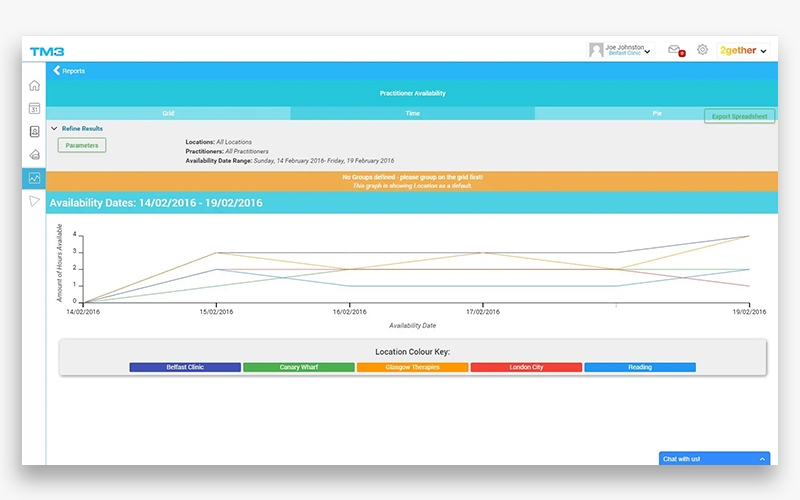Viewport: 800px width, 500px height.
Task: Click the TM3 logo
Action: pos(46,52)
